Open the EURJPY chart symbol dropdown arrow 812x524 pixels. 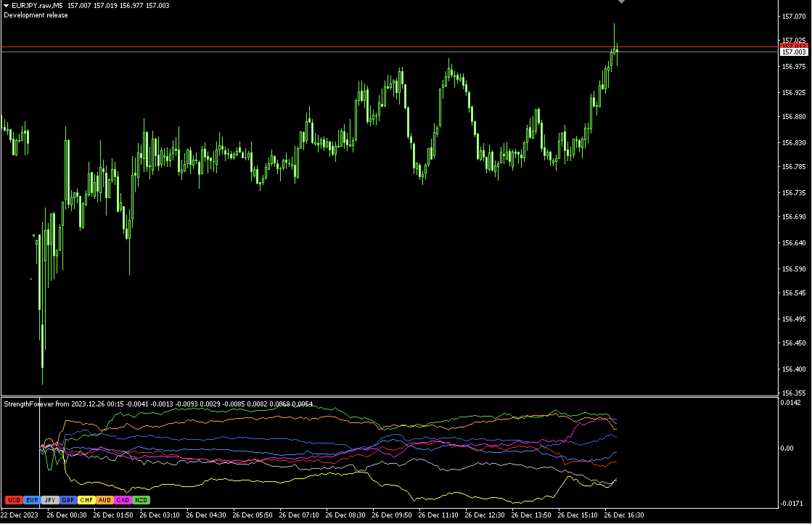[x=6, y=5]
